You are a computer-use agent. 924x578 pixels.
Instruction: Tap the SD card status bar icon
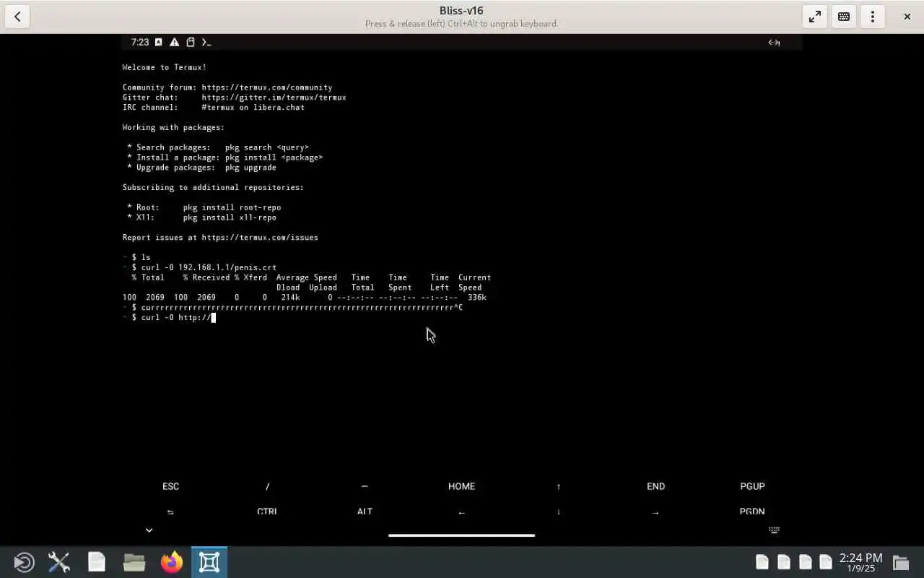tap(191, 43)
